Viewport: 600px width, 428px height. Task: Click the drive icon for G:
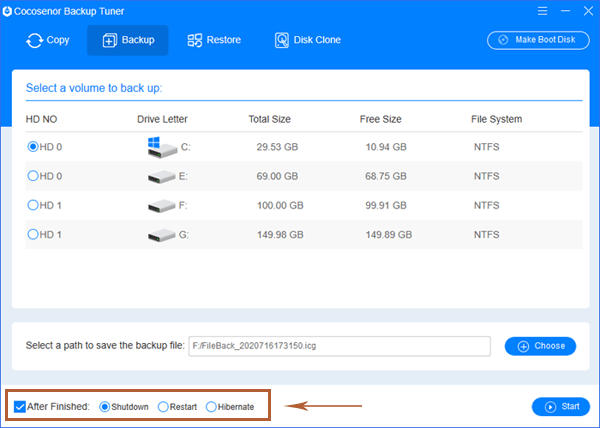161,235
